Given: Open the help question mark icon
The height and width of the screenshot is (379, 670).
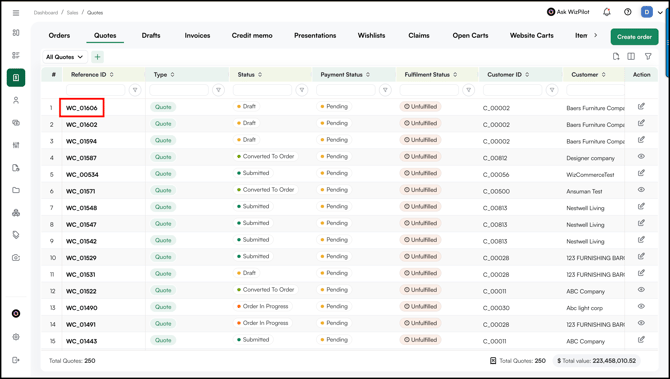Looking at the screenshot, I should pos(627,12).
